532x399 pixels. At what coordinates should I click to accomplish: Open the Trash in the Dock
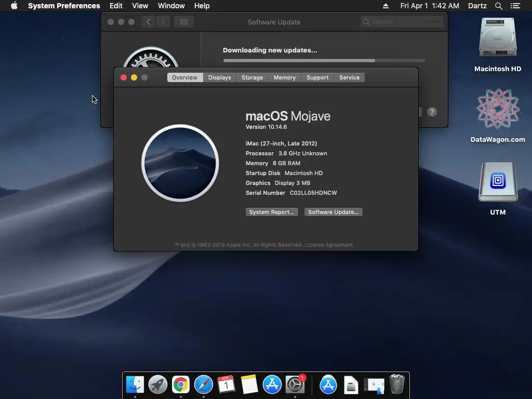(x=396, y=384)
